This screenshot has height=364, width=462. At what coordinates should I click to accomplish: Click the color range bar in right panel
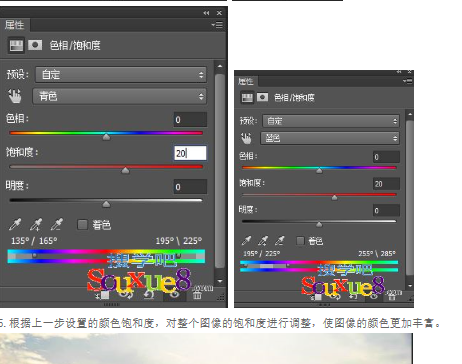(x=319, y=266)
